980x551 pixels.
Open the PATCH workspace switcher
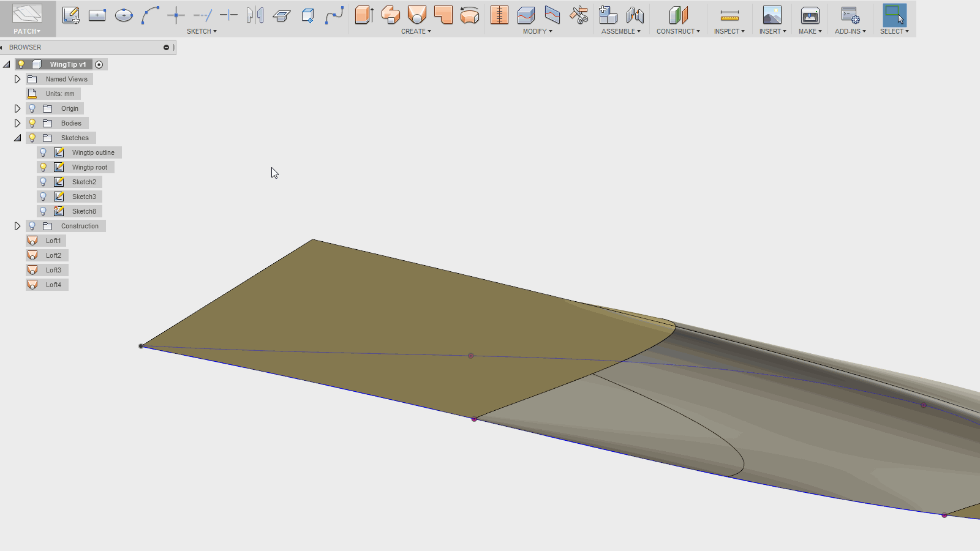click(27, 31)
